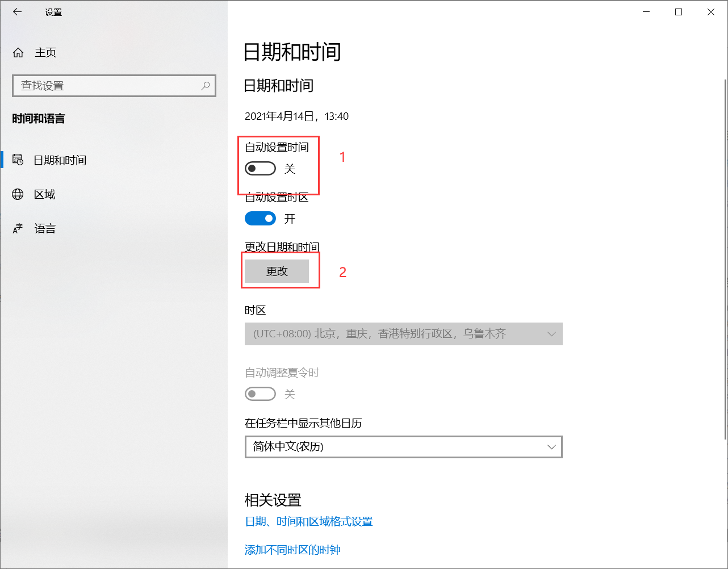Click the 日期和时间 clock icon in sidebar

pyautogui.click(x=18, y=160)
